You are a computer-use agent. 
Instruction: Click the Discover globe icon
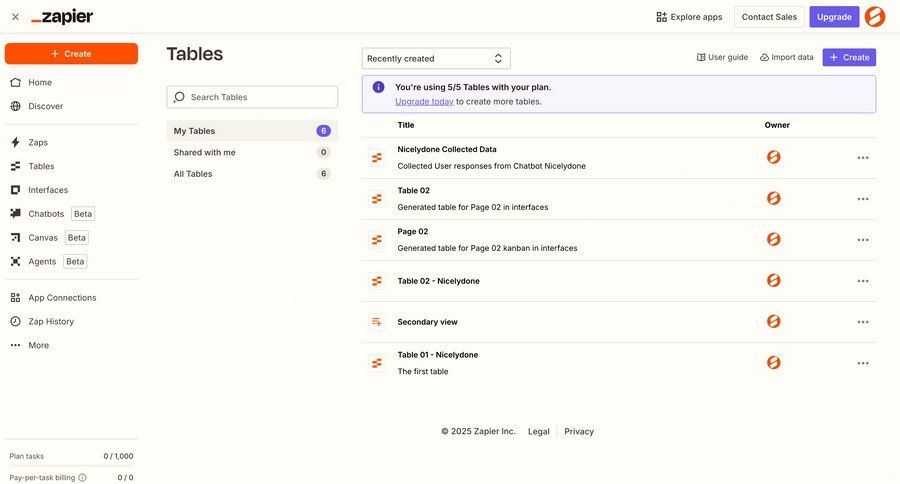(15, 106)
